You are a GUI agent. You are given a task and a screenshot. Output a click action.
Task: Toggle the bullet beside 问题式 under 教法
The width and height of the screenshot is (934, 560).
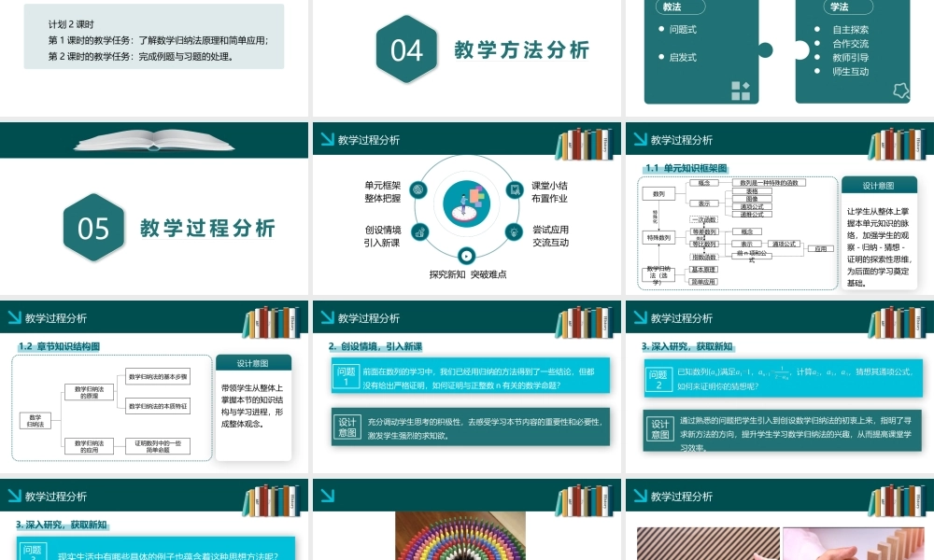pos(661,29)
